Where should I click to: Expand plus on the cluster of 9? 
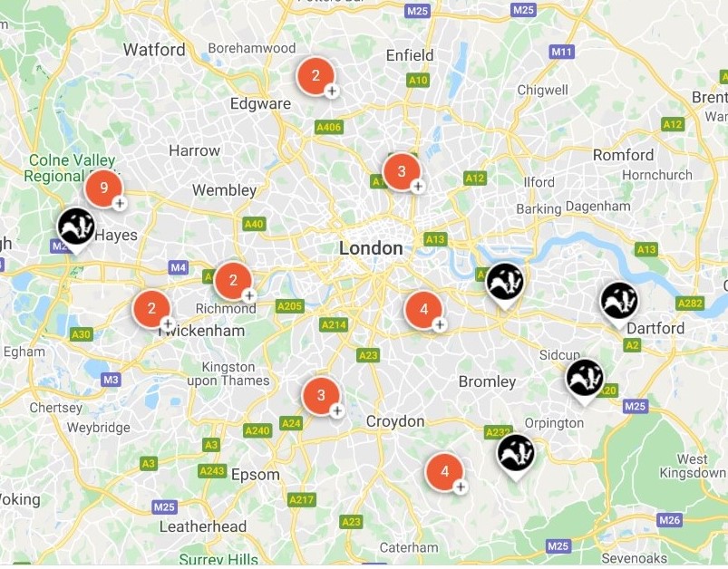120,203
